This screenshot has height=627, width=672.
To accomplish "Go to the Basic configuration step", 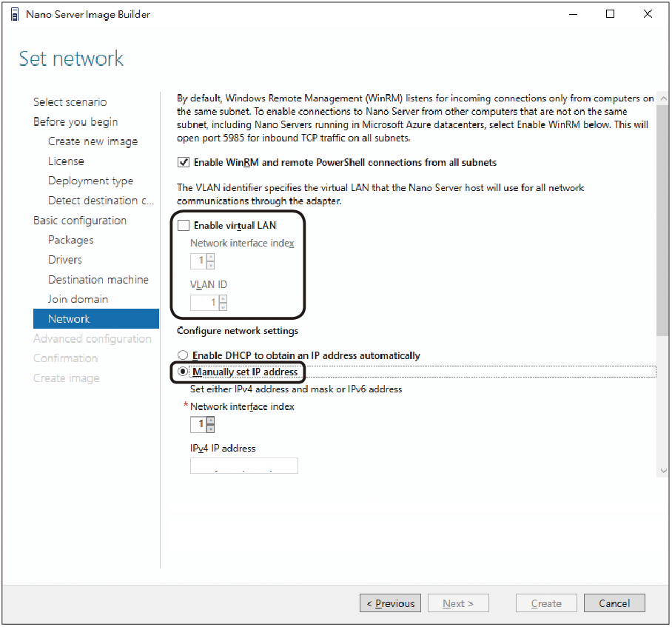I will (x=80, y=221).
